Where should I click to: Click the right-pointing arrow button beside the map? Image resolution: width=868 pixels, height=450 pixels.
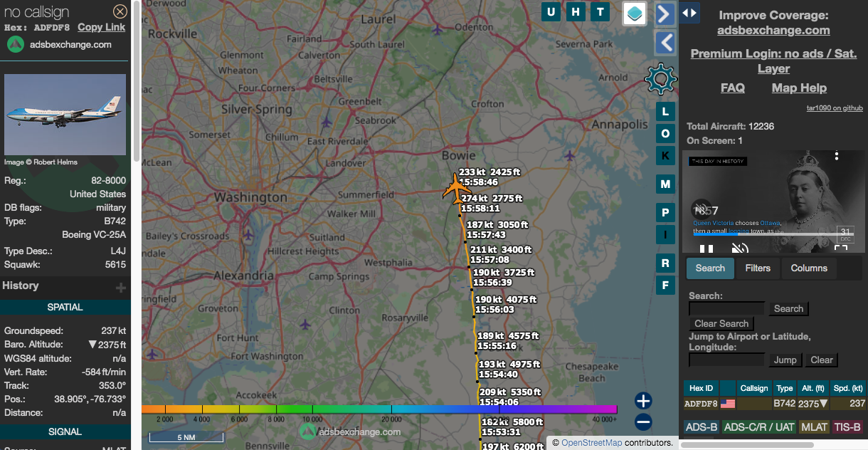665,14
